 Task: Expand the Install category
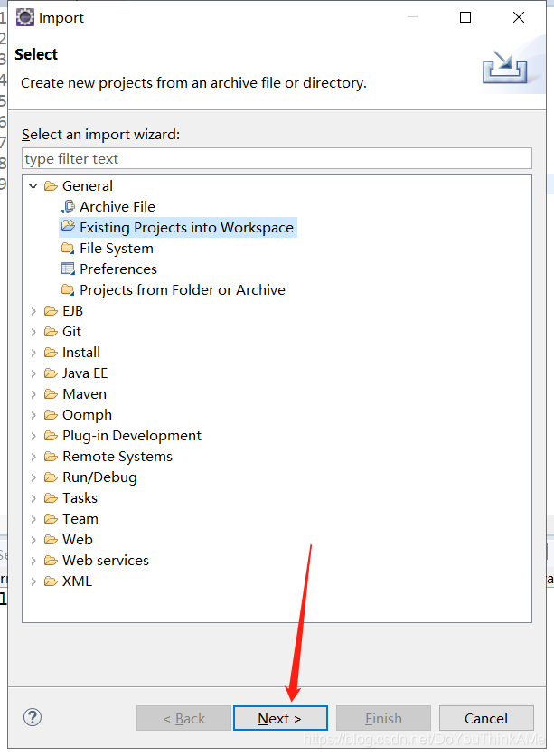point(33,353)
